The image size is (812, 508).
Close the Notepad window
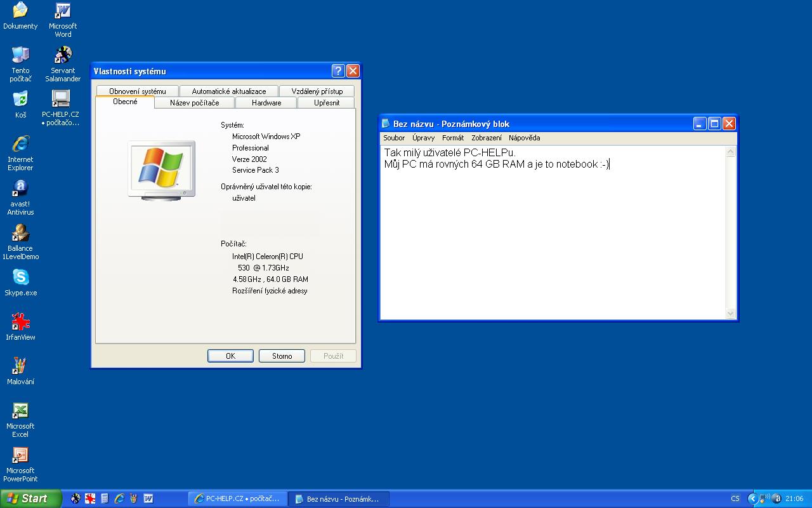pos(729,123)
